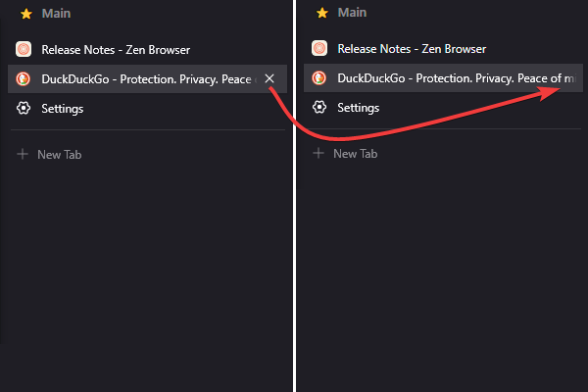Screen dimensions: 588x392
Task: Click the DuckDuckGo favicon beside the 'Peace of mi' title
Action: click(319, 78)
